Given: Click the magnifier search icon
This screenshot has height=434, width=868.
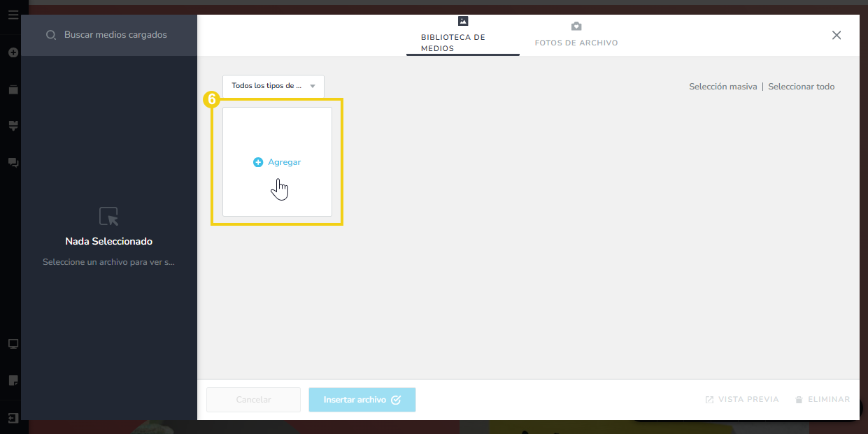Looking at the screenshot, I should pos(51,35).
